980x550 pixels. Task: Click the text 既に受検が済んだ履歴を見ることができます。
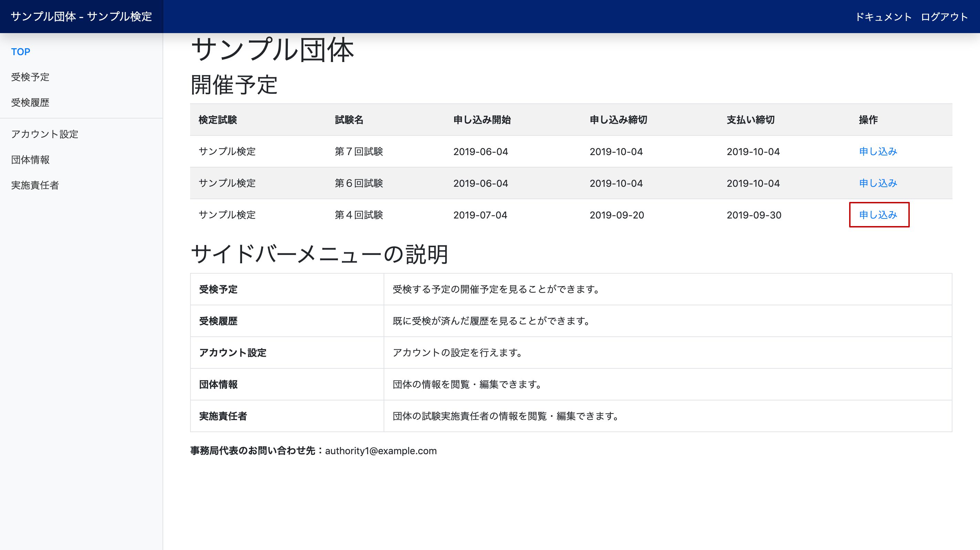tap(492, 321)
